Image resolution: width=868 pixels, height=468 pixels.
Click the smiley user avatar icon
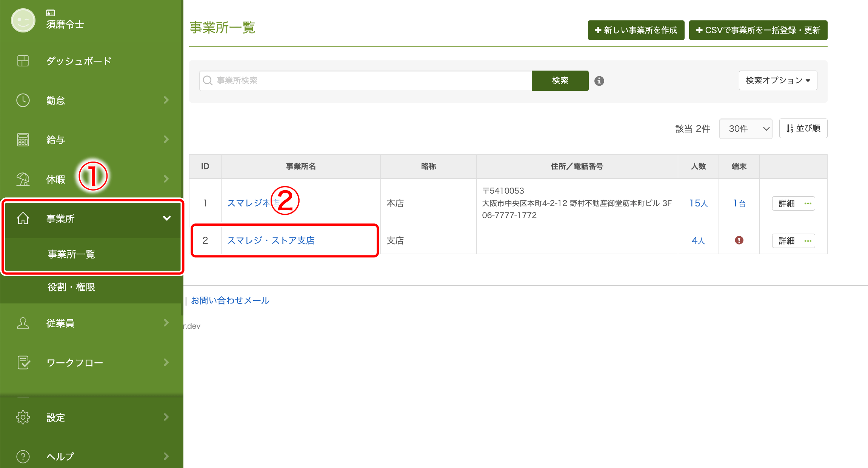[23, 20]
